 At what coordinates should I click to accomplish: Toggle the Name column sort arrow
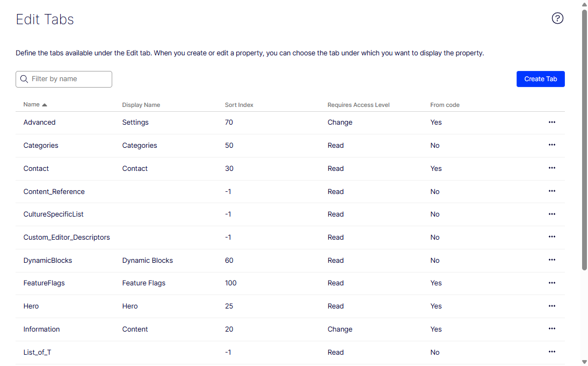45,105
